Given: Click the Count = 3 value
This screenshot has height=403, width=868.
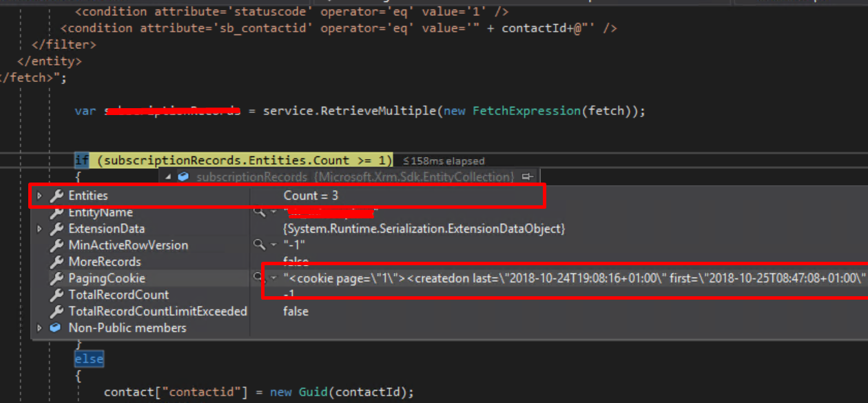Looking at the screenshot, I should (x=311, y=196).
